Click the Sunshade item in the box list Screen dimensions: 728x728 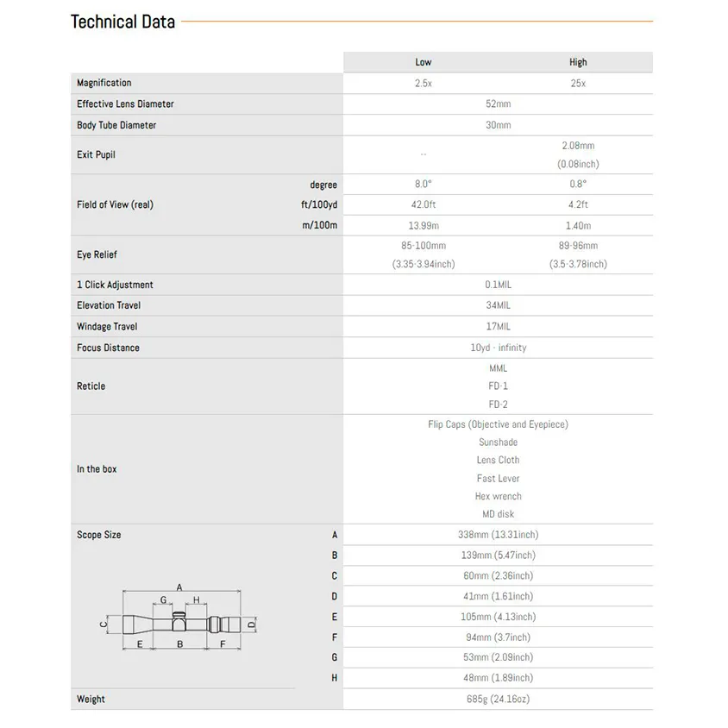[498, 442]
